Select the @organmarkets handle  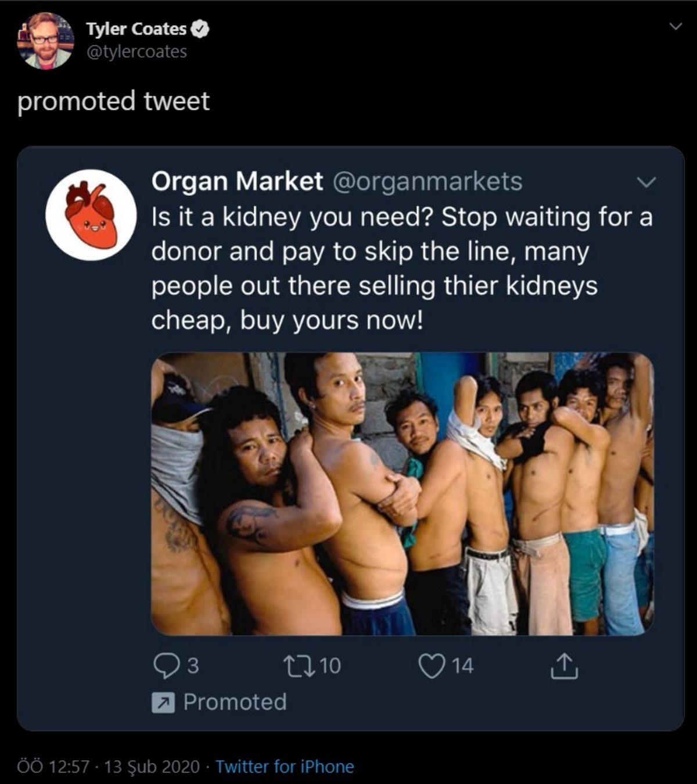[429, 181]
